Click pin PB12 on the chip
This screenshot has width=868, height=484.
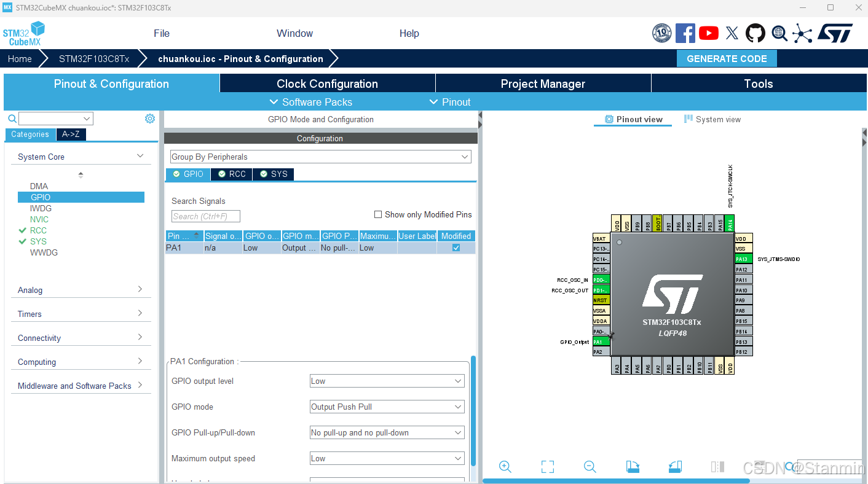[x=743, y=352]
